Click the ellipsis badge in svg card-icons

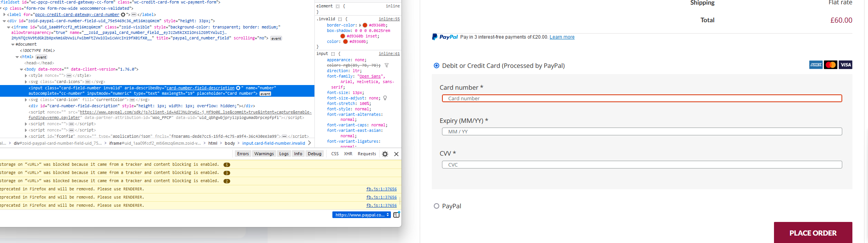click(x=88, y=82)
